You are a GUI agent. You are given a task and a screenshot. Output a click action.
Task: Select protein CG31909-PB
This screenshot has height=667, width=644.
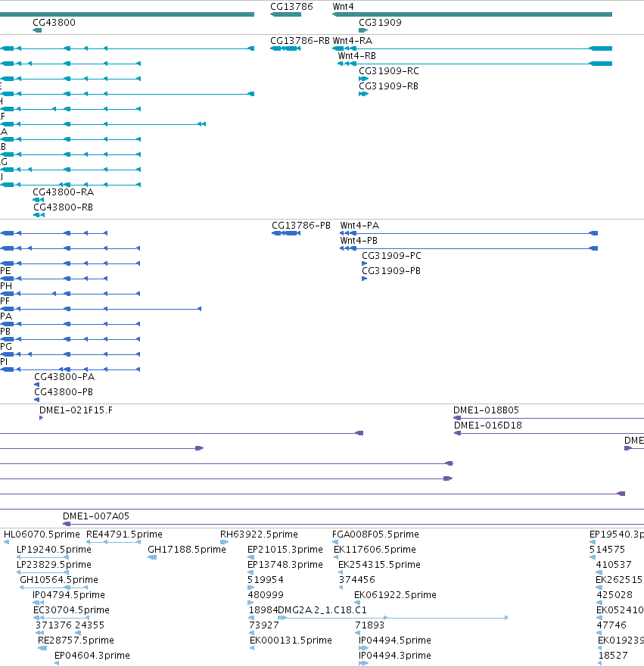(391, 271)
